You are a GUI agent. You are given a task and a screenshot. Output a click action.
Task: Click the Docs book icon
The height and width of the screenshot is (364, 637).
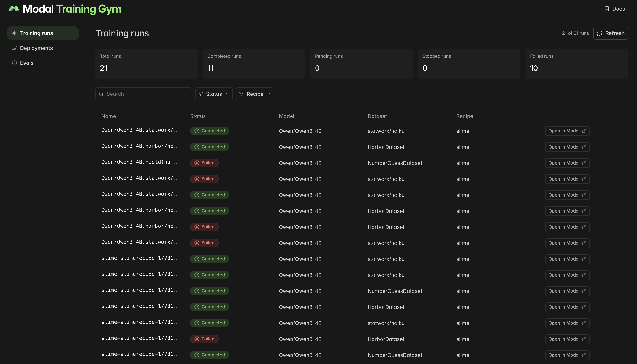click(x=607, y=9)
